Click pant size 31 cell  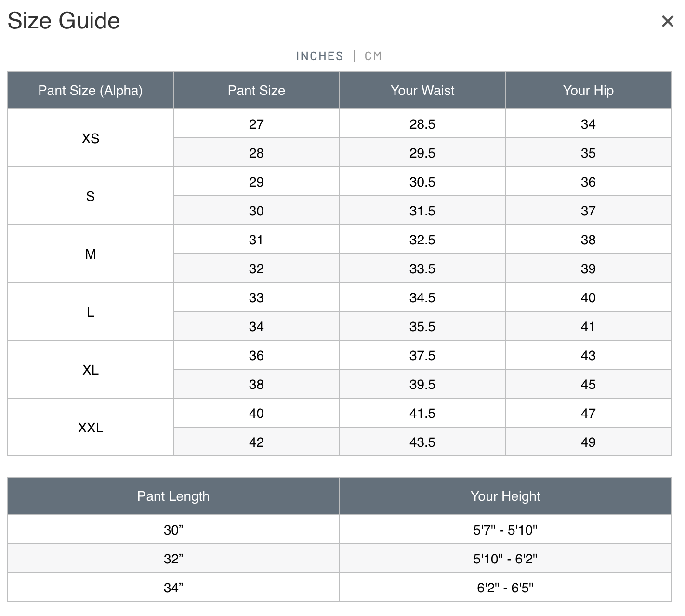click(256, 240)
